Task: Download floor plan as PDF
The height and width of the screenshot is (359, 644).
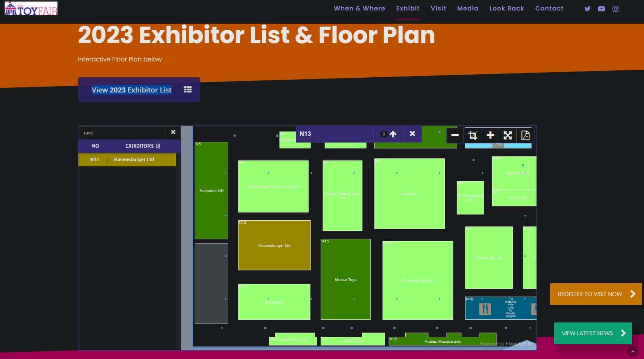Action: coord(525,135)
